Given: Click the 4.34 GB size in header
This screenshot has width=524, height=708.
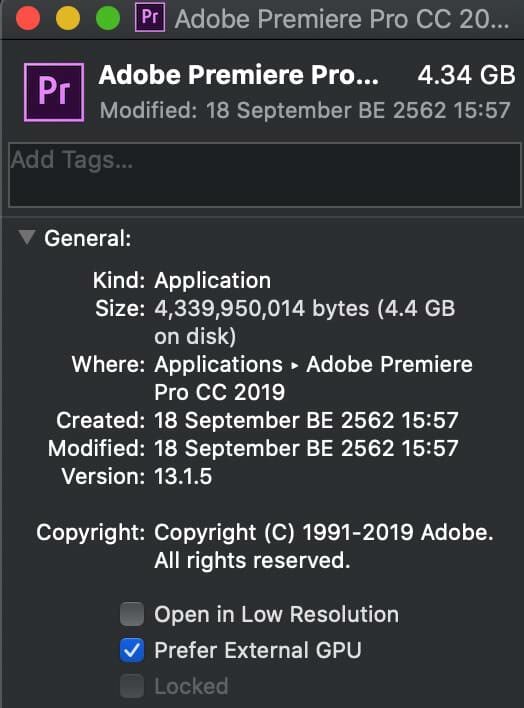Looking at the screenshot, I should [x=466, y=75].
